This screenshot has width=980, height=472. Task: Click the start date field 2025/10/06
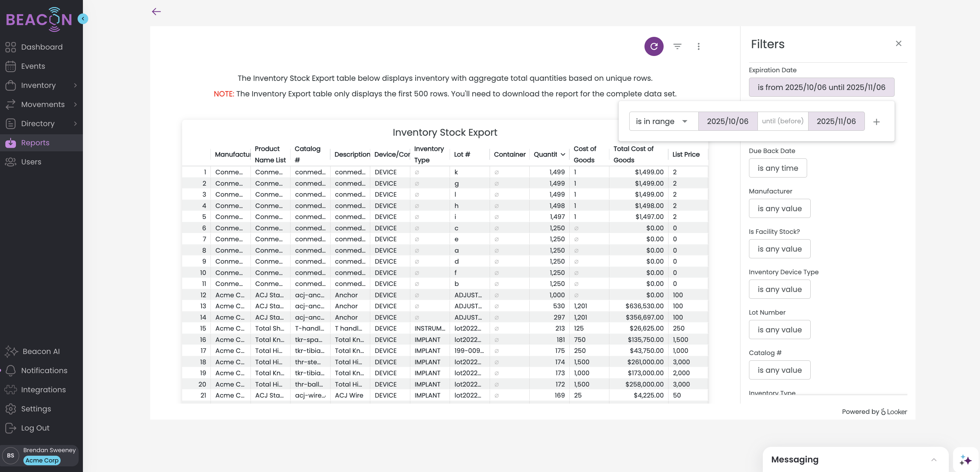(x=727, y=121)
